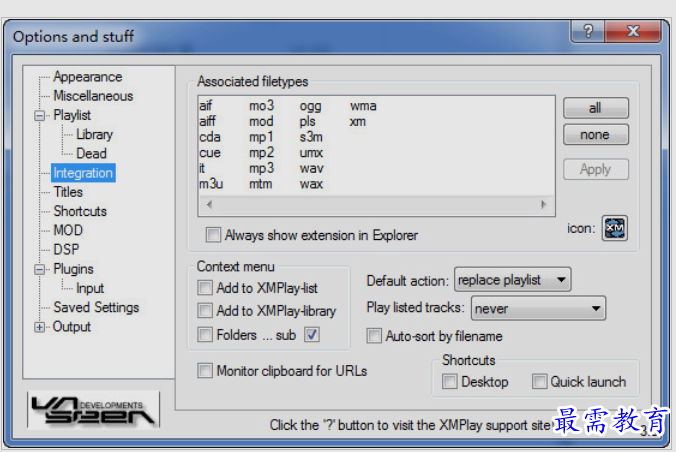The image size is (676, 452).
Task: Enable Always show extension in Explorer
Action: [213, 235]
